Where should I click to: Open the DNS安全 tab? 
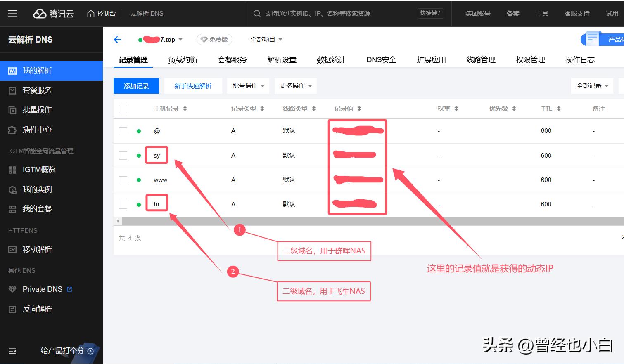(381, 59)
